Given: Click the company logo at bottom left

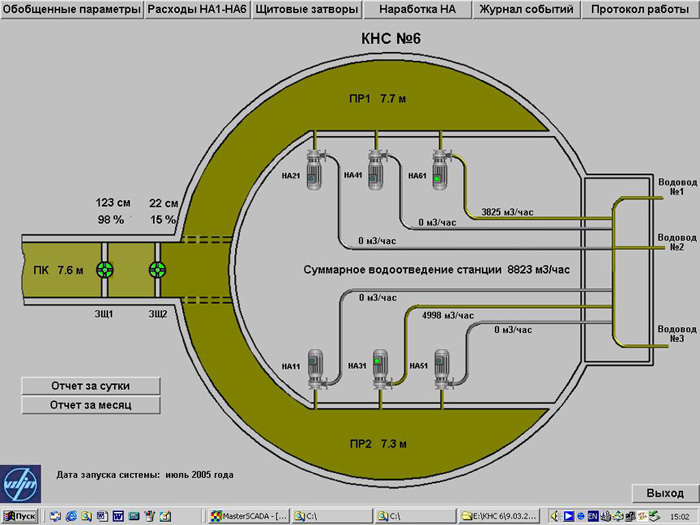Looking at the screenshot, I should [21, 484].
